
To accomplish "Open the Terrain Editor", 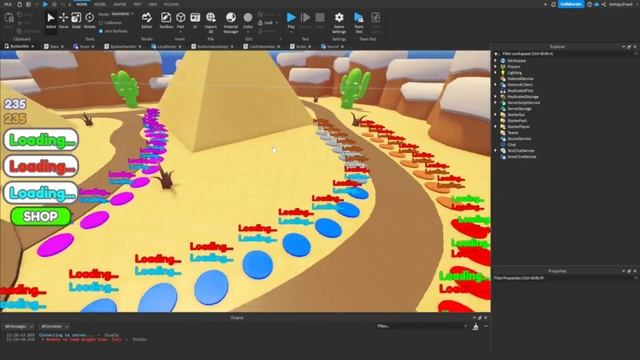I will click(x=147, y=20).
